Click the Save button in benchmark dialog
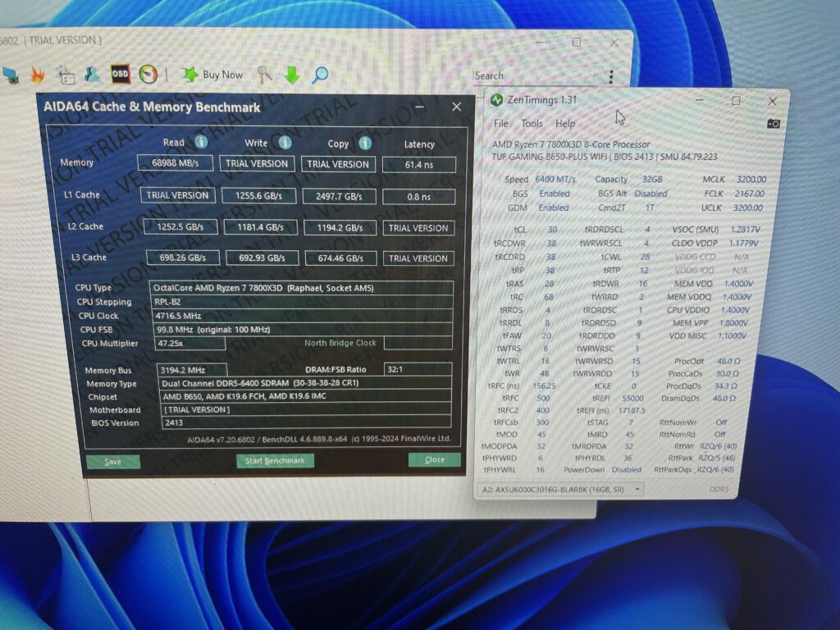Viewport: 840px width, 630px height. pyautogui.click(x=113, y=462)
